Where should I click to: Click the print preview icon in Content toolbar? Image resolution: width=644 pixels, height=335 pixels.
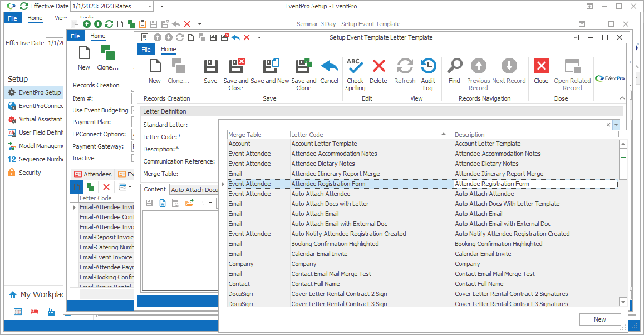click(176, 203)
